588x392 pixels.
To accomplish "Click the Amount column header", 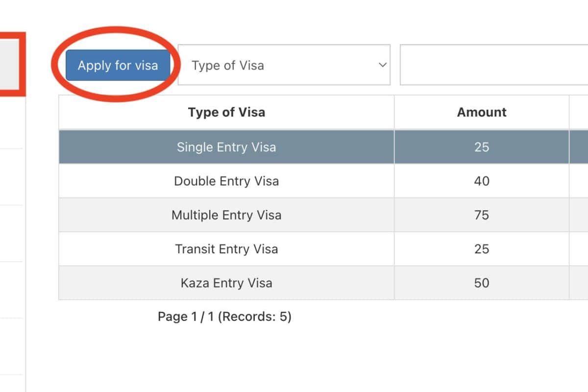I will [x=482, y=112].
